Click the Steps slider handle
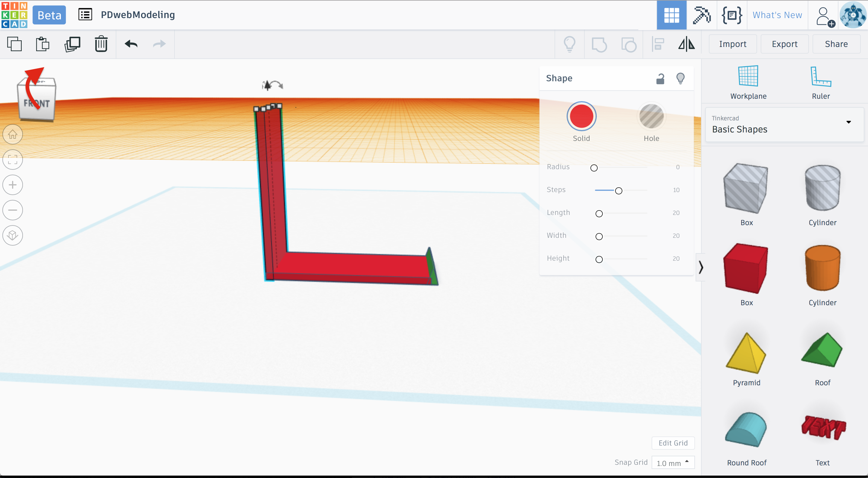This screenshot has width=868, height=478. [x=618, y=191]
